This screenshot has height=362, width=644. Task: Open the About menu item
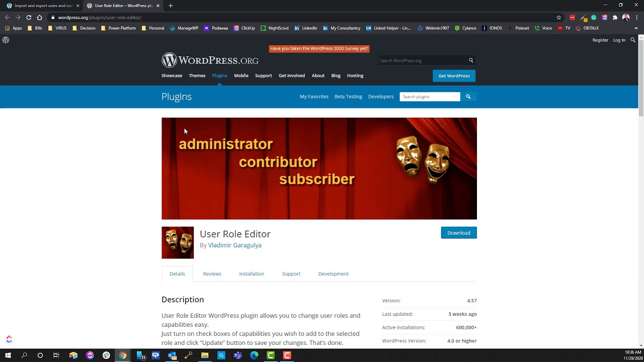point(318,75)
